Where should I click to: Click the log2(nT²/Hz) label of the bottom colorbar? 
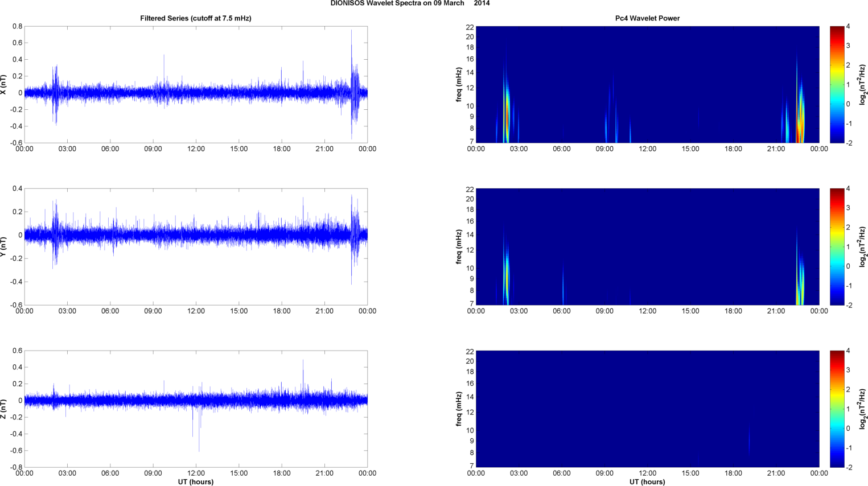pyautogui.click(x=863, y=409)
